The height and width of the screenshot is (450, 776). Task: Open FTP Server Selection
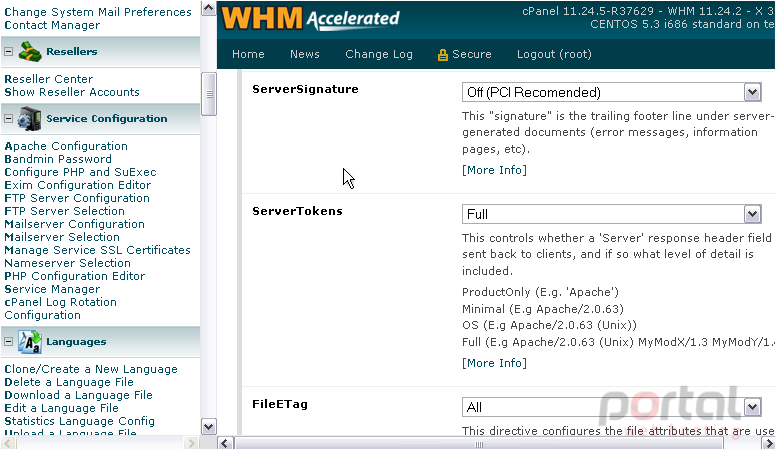64,211
